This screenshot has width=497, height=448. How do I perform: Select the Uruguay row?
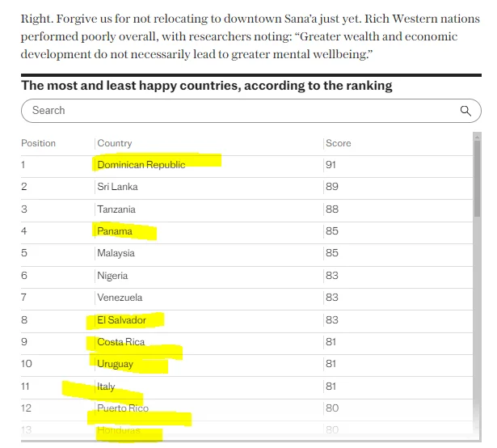point(247,364)
